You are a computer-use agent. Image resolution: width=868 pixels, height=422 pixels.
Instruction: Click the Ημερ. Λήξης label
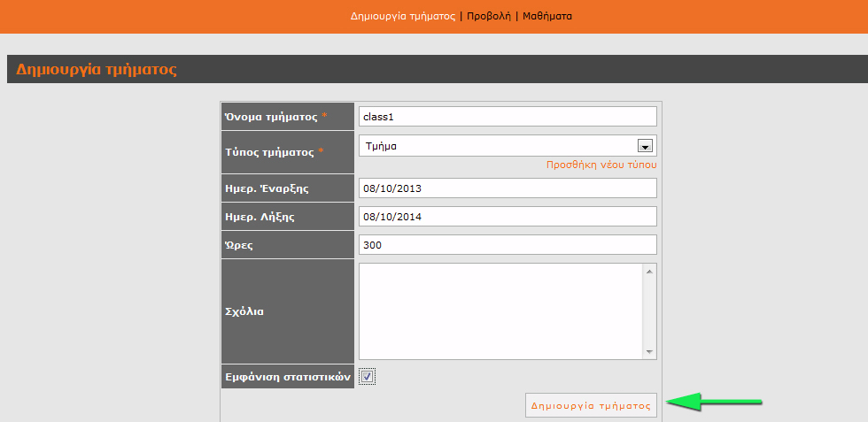(x=260, y=217)
